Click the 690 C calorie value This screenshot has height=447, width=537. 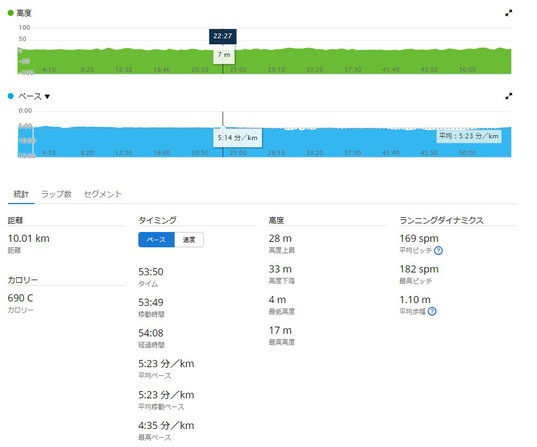pyautogui.click(x=21, y=298)
